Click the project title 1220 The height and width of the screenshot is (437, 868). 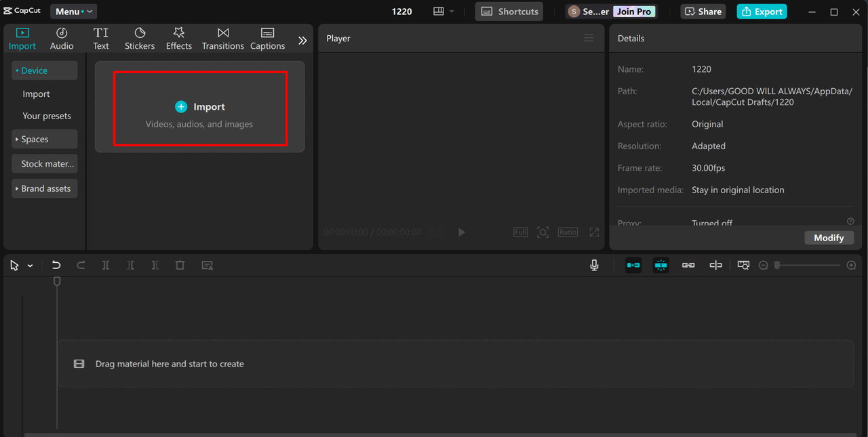coord(402,12)
